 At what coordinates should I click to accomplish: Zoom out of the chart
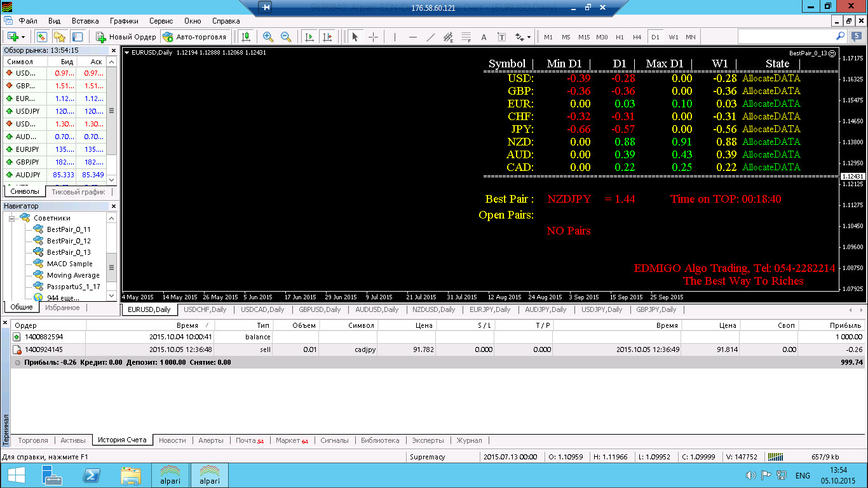[285, 37]
